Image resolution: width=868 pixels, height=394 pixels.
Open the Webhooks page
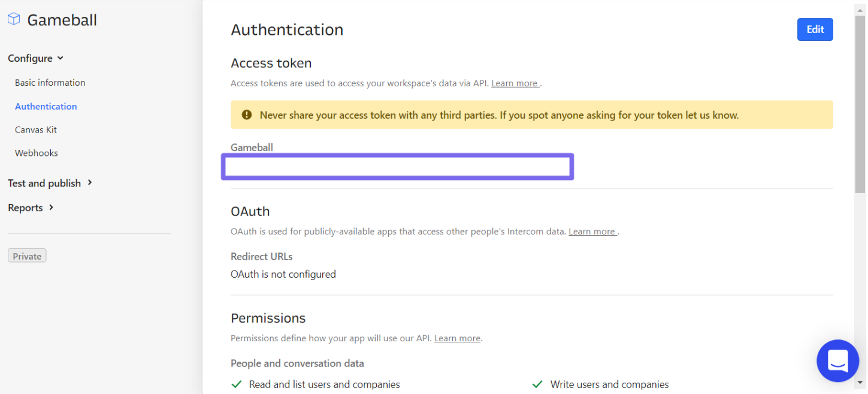click(37, 153)
